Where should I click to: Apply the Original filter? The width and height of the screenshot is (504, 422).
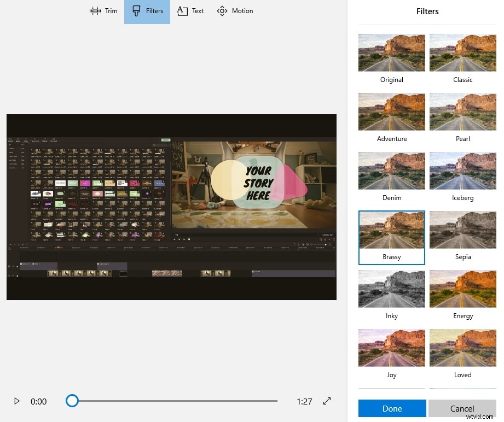pos(391,52)
